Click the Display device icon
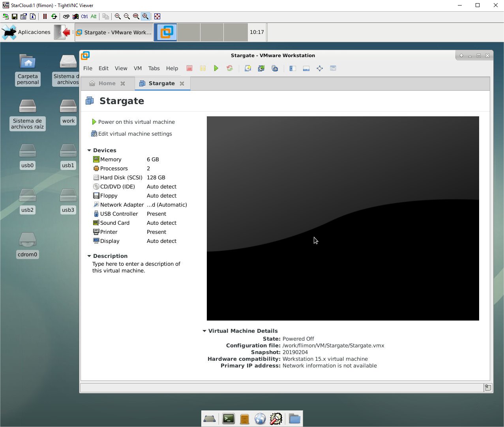The height and width of the screenshot is (427, 504). point(96,241)
